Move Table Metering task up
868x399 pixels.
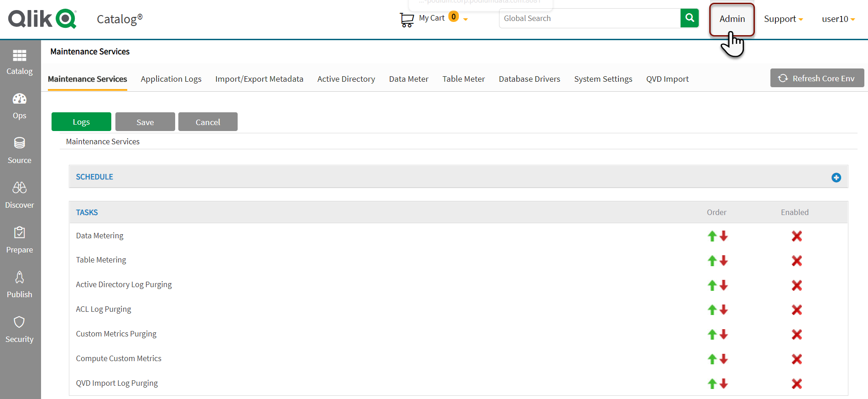712,261
